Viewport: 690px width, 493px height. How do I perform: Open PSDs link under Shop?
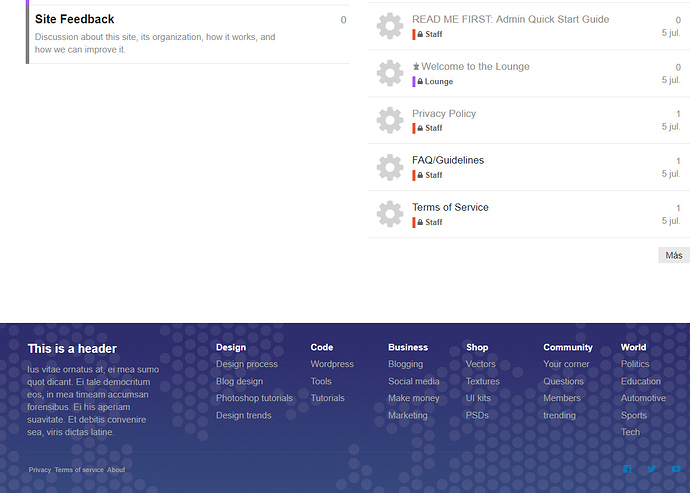pos(477,415)
